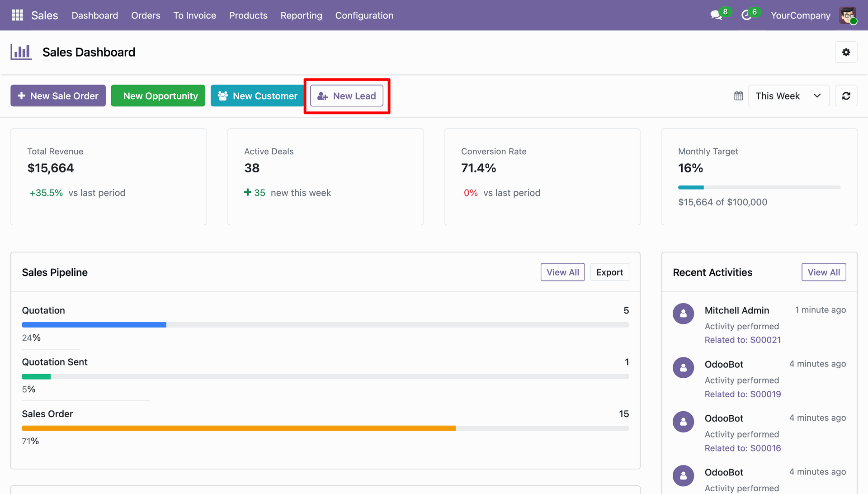The height and width of the screenshot is (494, 868).
Task: Open dashboard settings gear icon
Action: coord(846,52)
